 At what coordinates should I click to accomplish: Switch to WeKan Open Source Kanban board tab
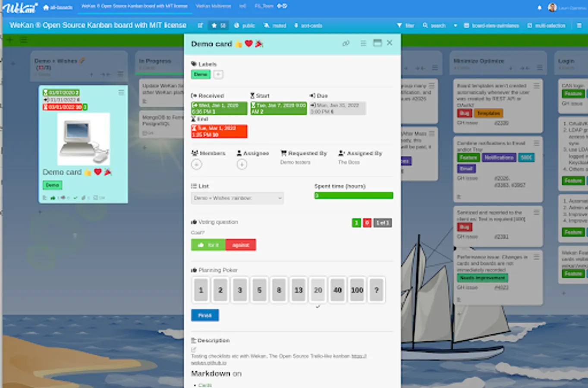pyautogui.click(x=135, y=6)
